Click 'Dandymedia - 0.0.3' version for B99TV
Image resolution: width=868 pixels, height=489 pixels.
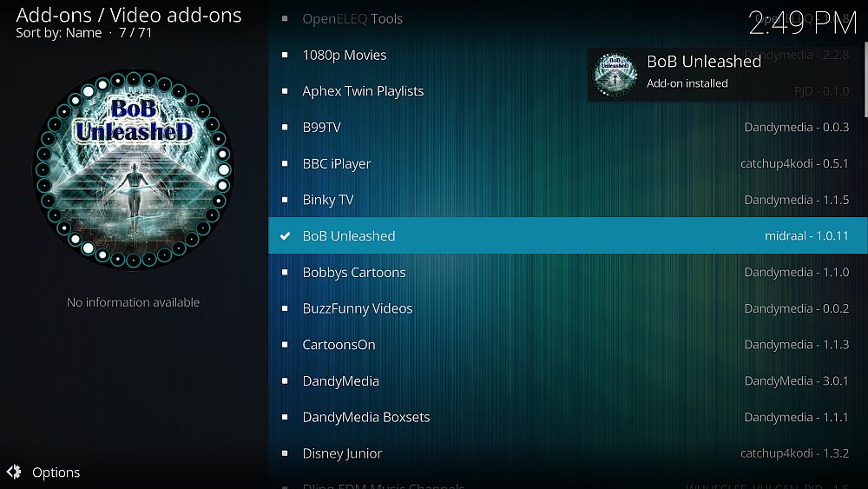797,128
